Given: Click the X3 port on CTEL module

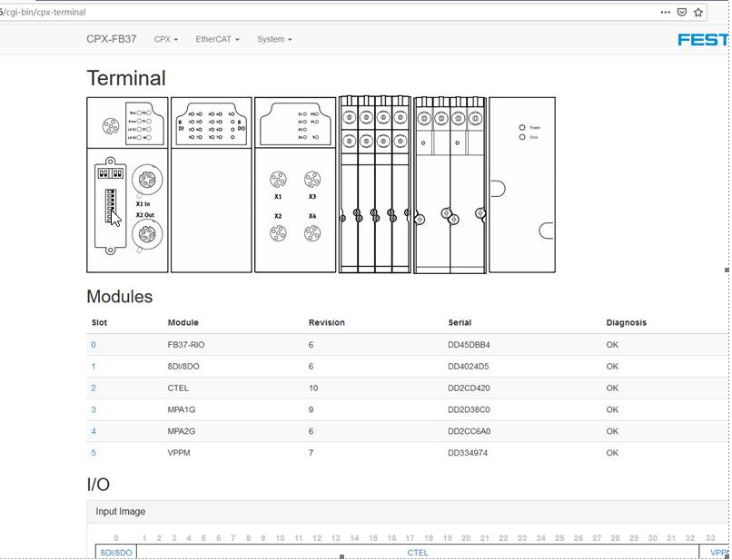Looking at the screenshot, I should 312,179.
